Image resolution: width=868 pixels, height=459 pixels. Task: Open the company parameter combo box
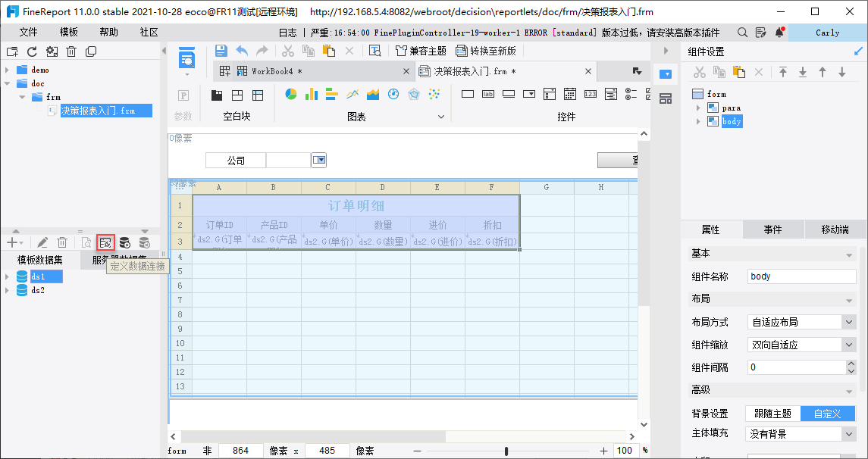tap(319, 161)
